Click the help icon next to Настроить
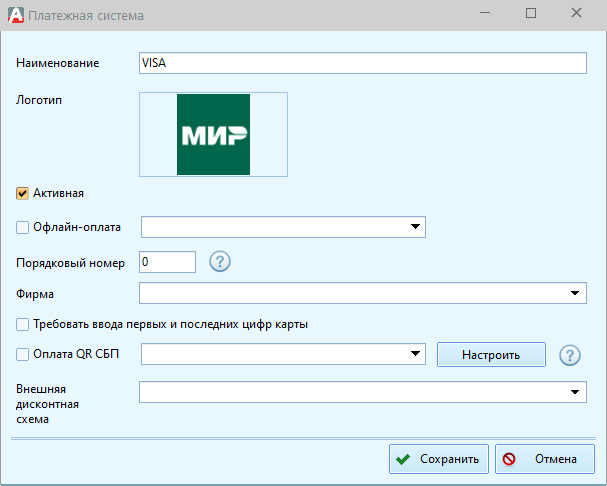The image size is (607, 486). [x=570, y=355]
